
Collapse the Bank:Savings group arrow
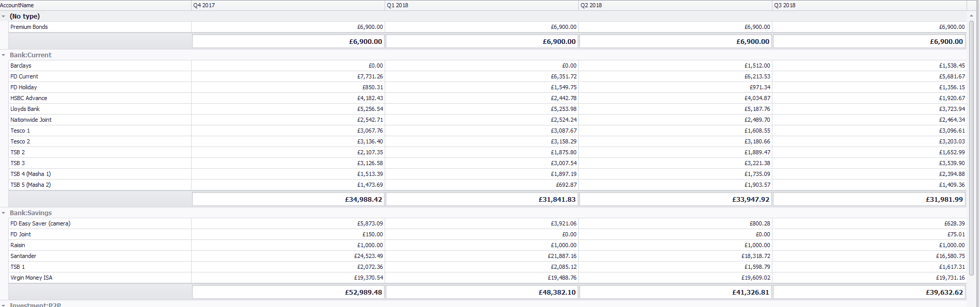(x=4, y=213)
